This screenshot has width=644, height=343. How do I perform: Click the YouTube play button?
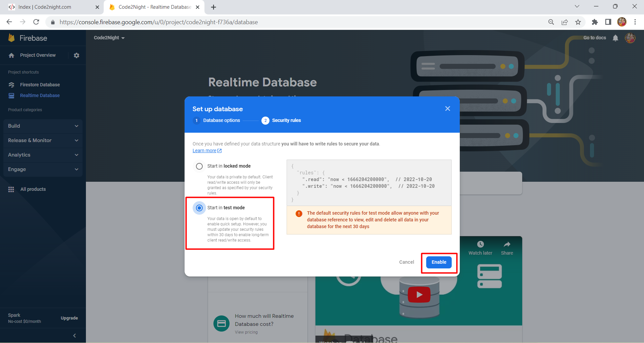coord(419,295)
